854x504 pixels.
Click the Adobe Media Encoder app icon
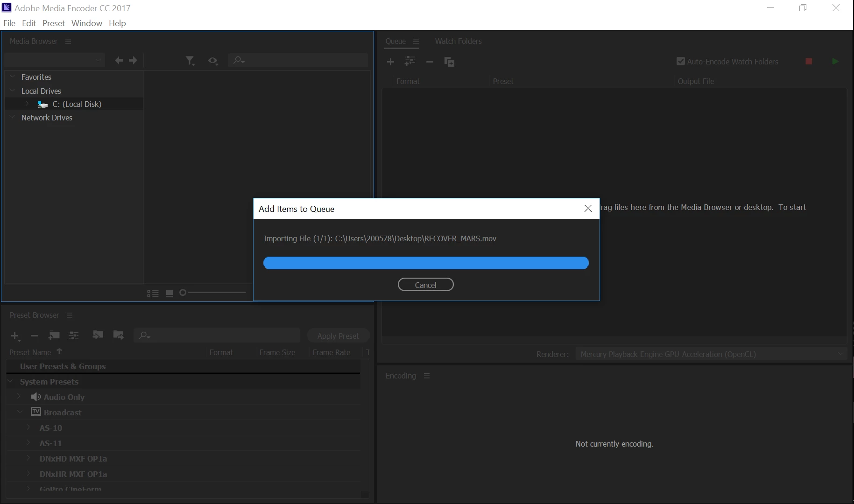pos(7,7)
